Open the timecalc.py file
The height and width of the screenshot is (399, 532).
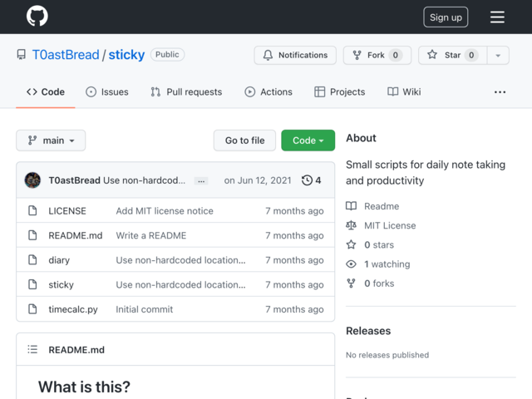click(x=73, y=309)
